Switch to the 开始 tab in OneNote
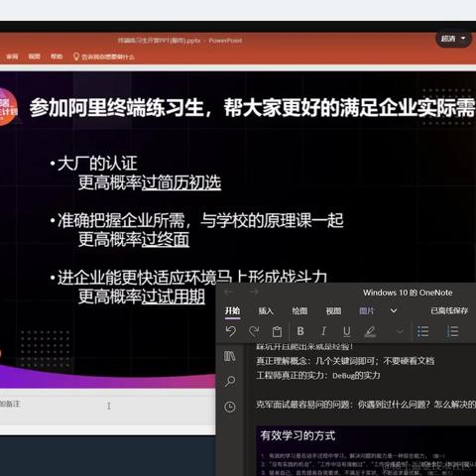This screenshot has width=476, height=476. (232, 310)
